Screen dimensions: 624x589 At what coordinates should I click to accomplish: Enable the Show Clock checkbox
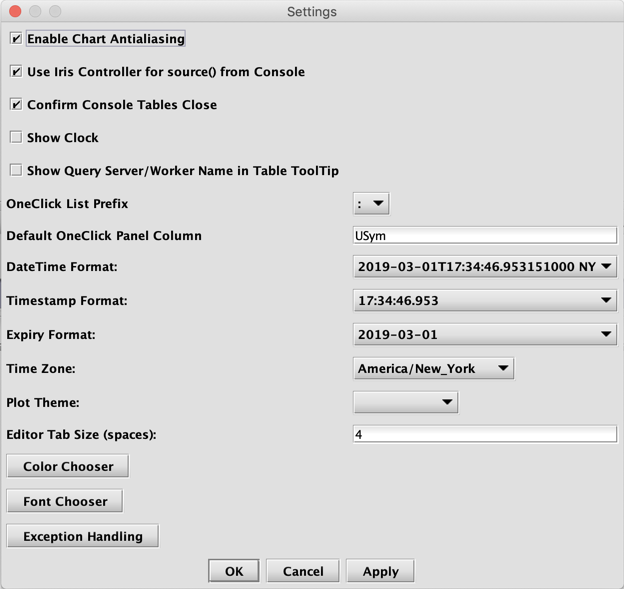(16, 138)
